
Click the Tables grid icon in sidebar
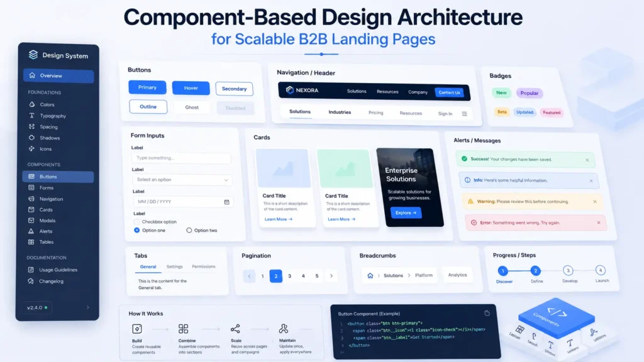(31, 242)
